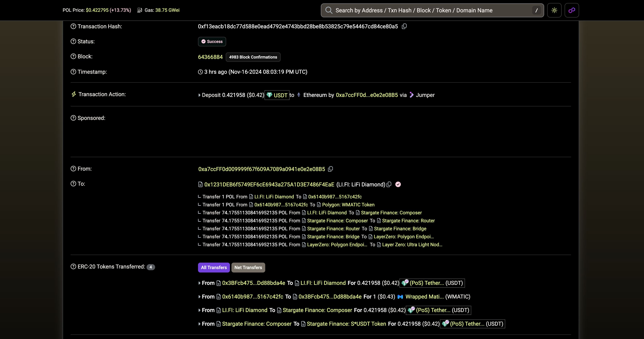This screenshot has width=644, height=339.
Task: Click the Jumper logo icon
Action: [411, 95]
